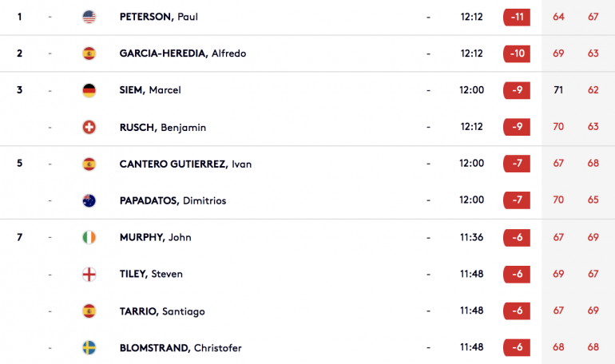The width and height of the screenshot is (615, 364).
Task: Click Siem's round one score 71
Action: click(x=558, y=90)
